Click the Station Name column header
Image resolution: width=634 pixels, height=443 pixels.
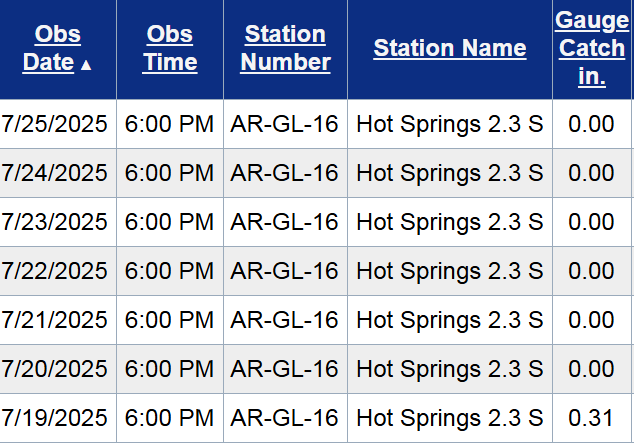click(x=450, y=48)
